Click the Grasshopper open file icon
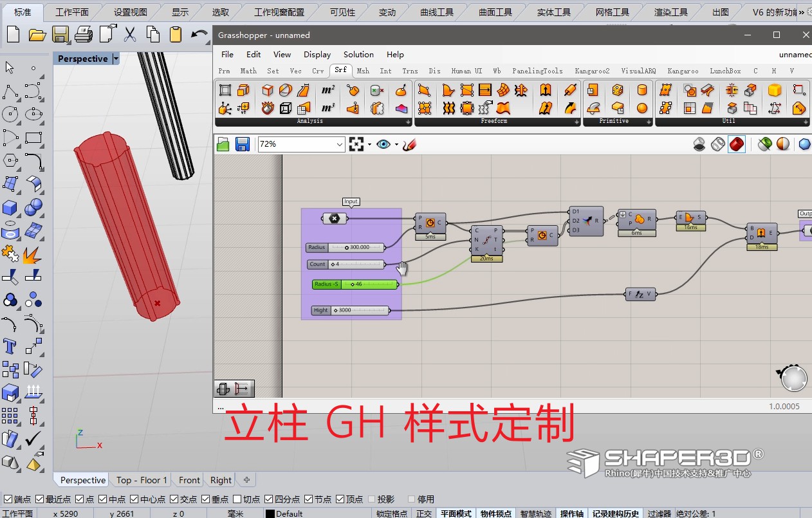The width and height of the screenshot is (812, 518). click(x=223, y=144)
